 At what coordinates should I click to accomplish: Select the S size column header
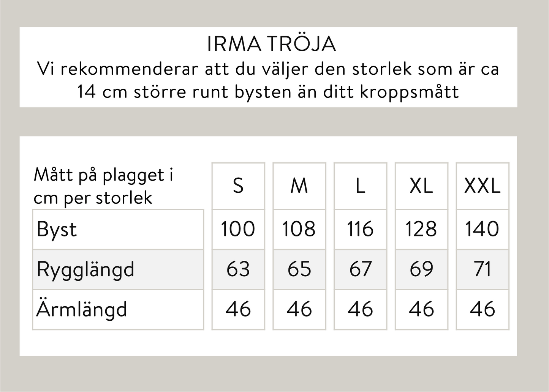238,186
